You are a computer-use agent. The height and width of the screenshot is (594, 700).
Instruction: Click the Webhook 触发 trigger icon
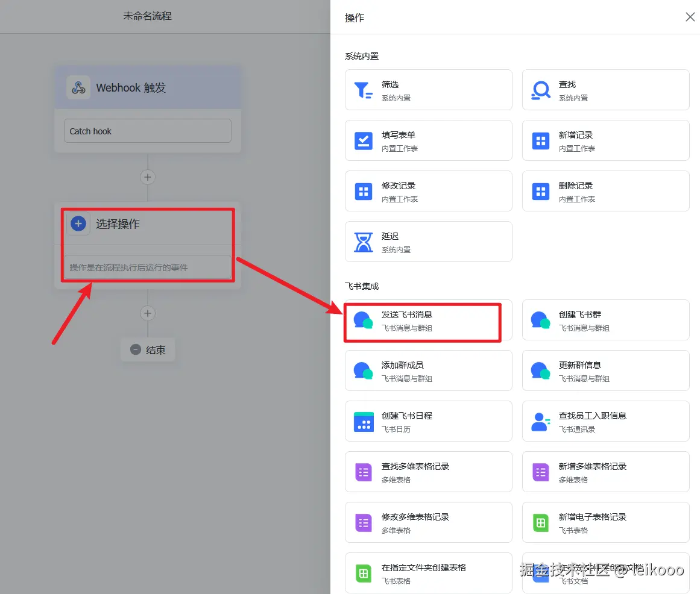tap(78, 87)
